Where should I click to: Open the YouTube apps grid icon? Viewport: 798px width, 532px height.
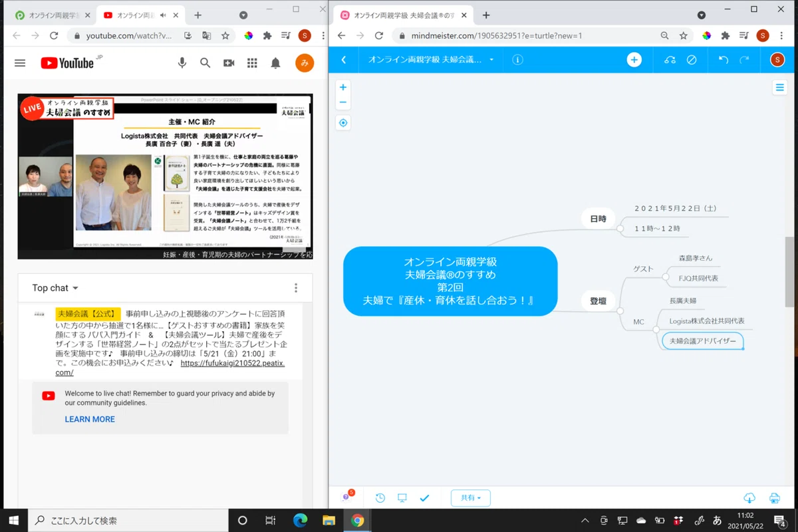click(x=252, y=63)
